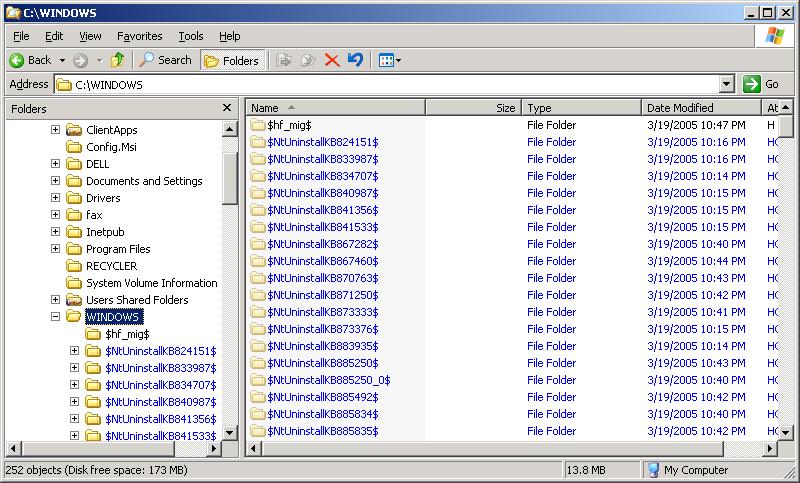Open the View menu
Screen dimensions: 800x483
click(x=90, y=36)
